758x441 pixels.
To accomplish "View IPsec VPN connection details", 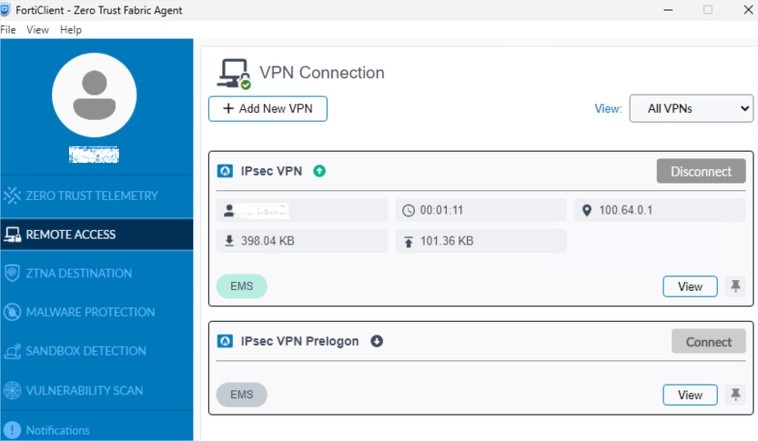I will pos(690,287).
